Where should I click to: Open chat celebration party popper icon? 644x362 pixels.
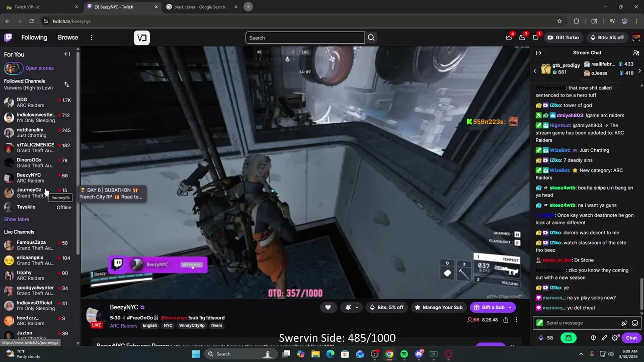(624, 323)
